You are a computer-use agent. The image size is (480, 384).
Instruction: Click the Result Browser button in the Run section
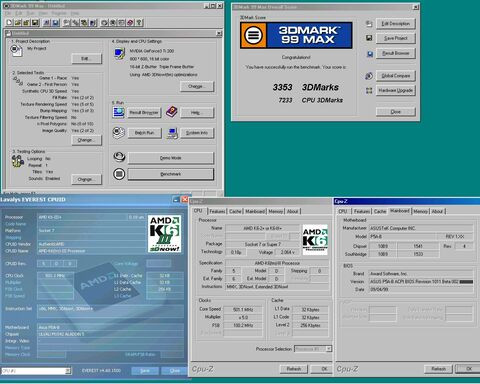[144, 113]
